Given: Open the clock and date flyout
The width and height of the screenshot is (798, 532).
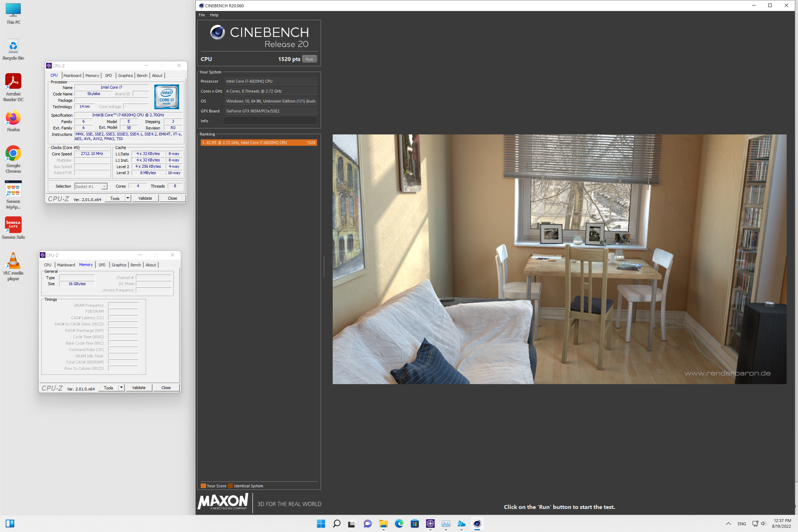Looking at the screenshot, I should [x=782, y=523].
